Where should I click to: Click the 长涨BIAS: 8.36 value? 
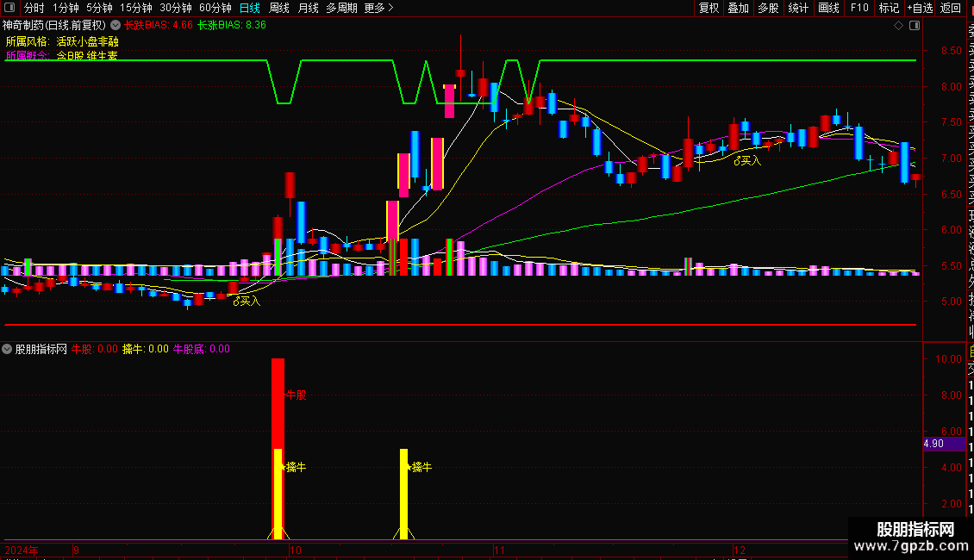click(x=232, y=26)
